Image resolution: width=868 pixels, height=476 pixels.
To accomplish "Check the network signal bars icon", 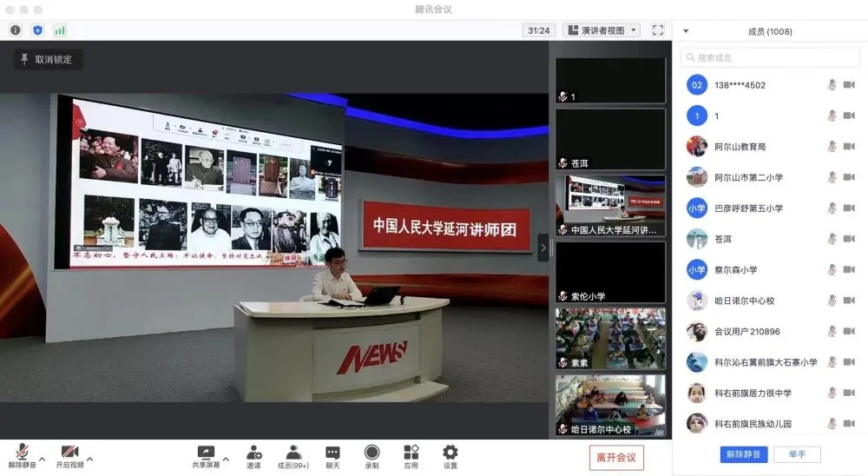I will point(60,30).
